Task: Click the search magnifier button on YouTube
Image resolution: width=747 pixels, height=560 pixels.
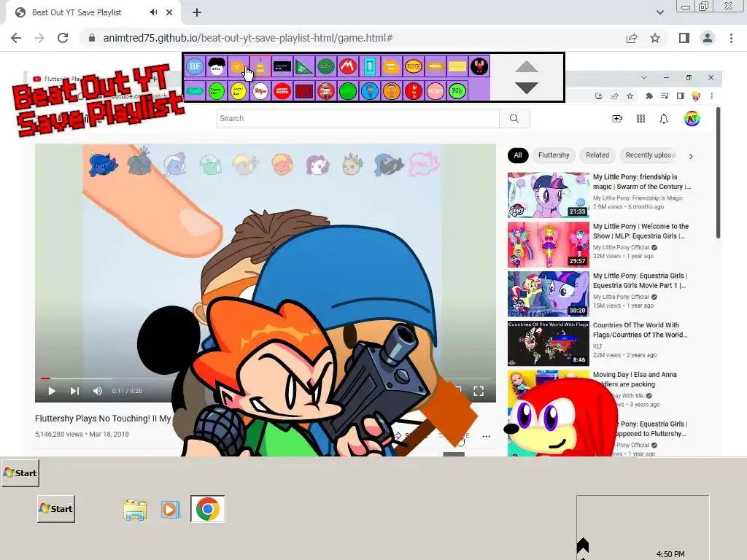Action: coord(514,119)
